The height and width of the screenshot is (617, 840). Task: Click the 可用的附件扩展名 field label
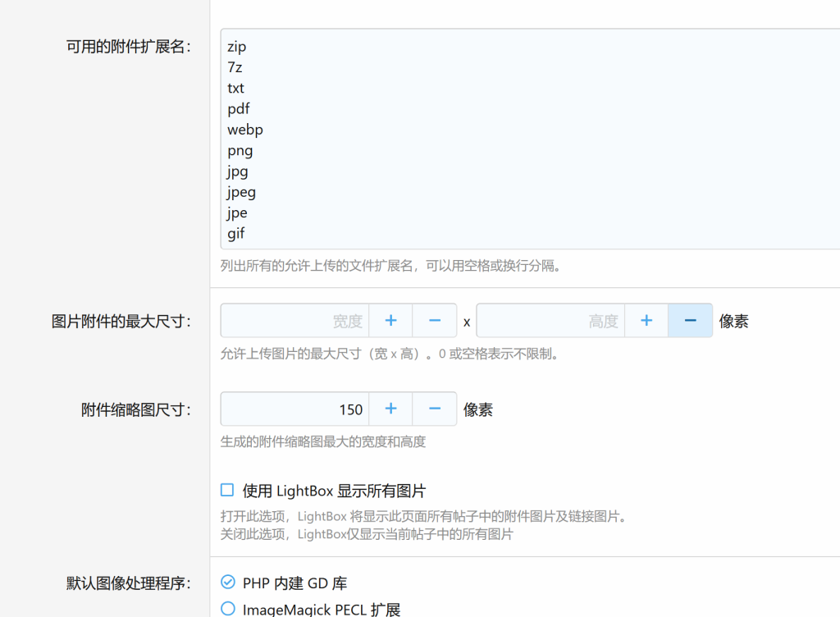click(128, 47)
